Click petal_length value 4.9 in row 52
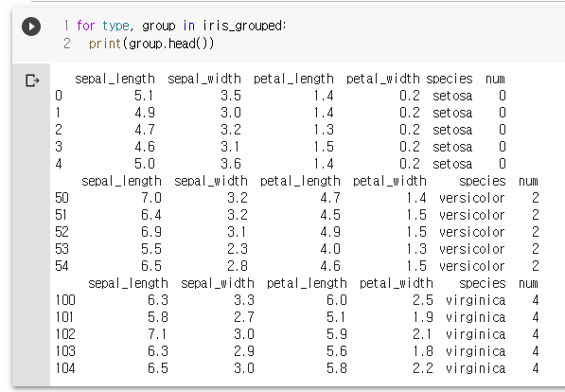Image resolution: width=565 pixels, height=392 pixels. coord(330,232)
